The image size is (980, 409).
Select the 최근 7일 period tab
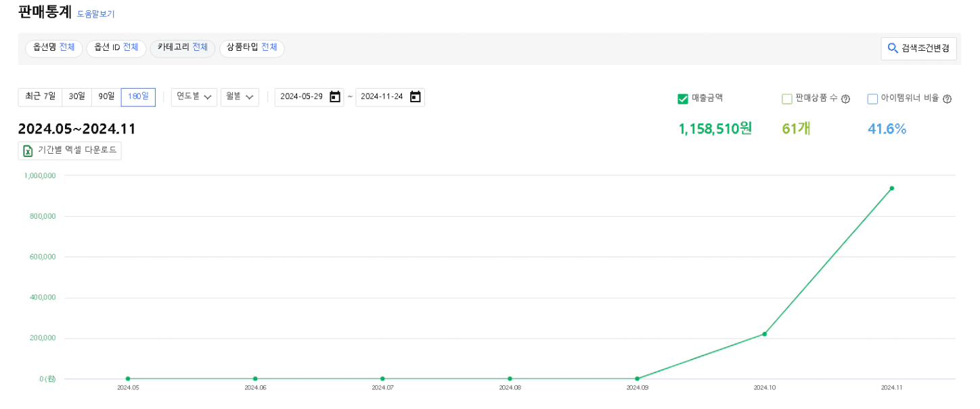(40, 97)
